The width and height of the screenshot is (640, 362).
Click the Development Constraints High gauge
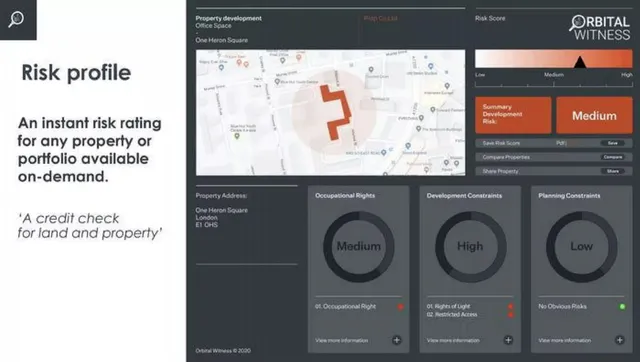point(470,247)
